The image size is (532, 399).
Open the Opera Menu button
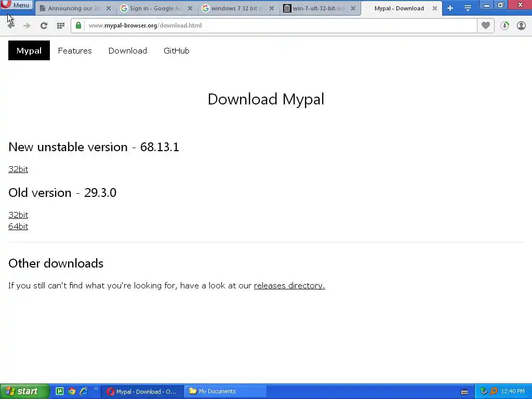(16, 5)
